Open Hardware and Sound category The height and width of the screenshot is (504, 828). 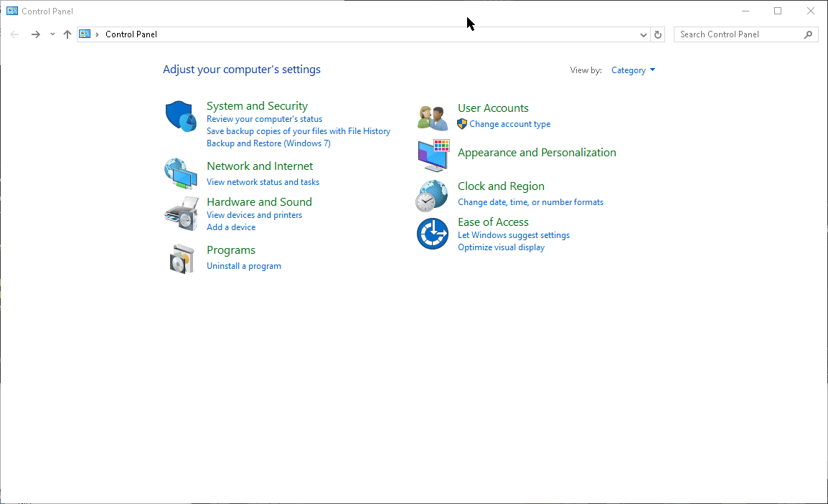[x=259, y=201]
